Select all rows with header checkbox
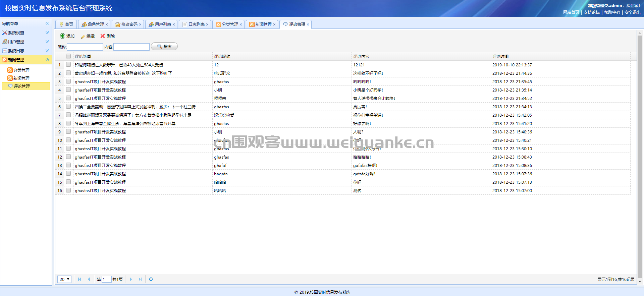 point(68,56)
